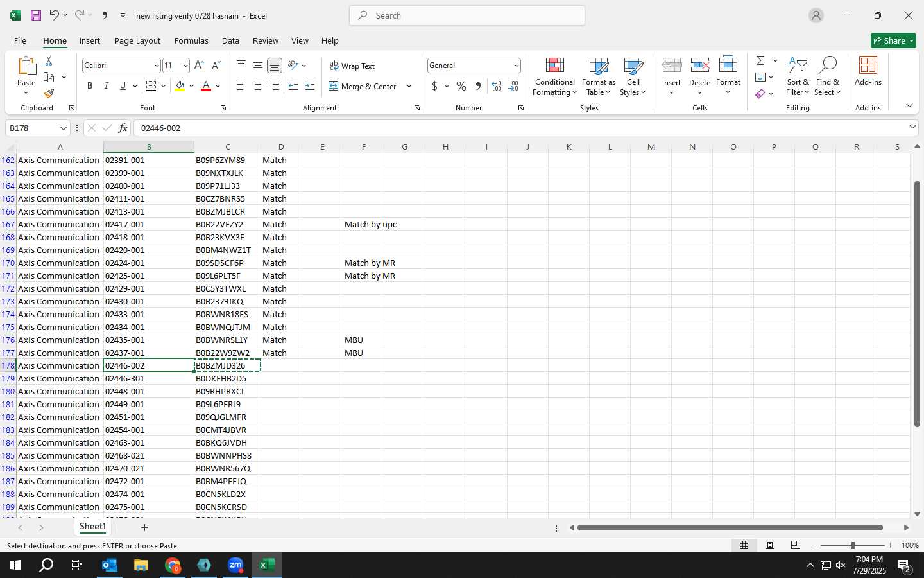This screenshot has width=924, height=578.
Task: Select the Sheet1 tab
Action: pos(92,527)
